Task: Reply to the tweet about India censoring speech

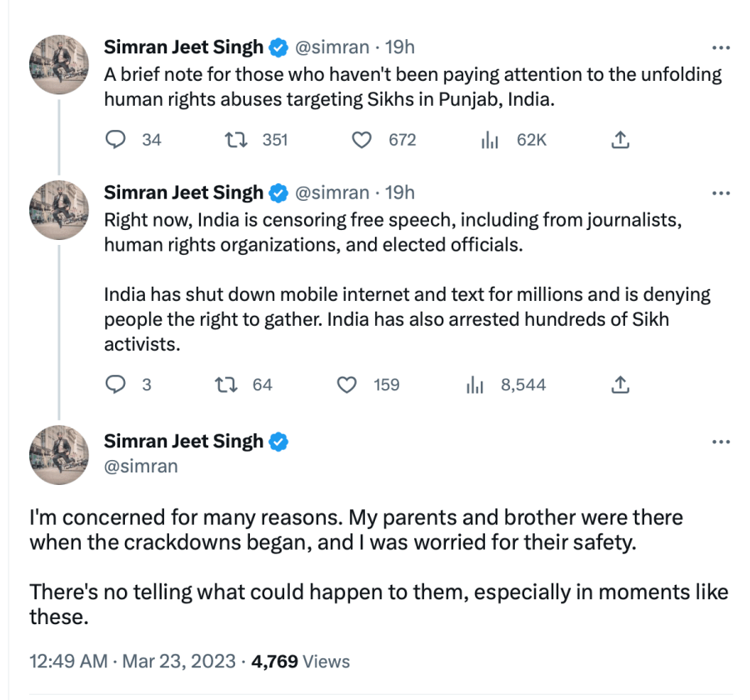Action: [x=114, y=384]
